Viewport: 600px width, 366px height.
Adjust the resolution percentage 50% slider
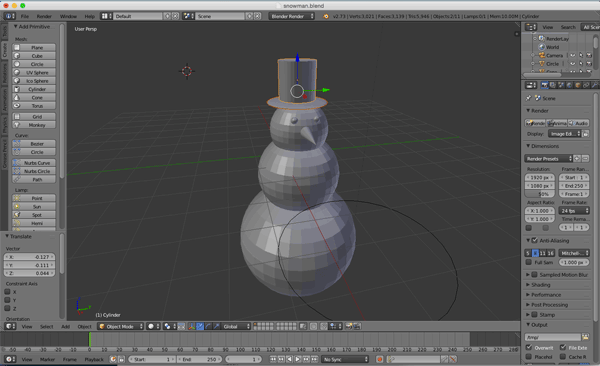tap(540, 194)
